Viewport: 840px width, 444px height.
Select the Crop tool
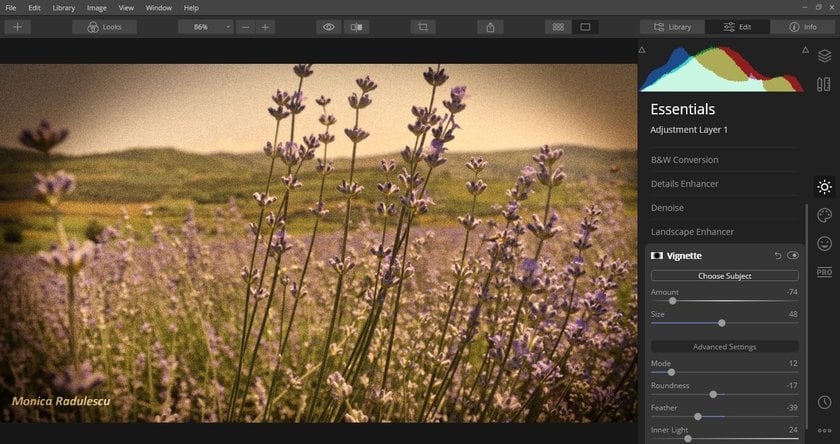pos(423,27)
